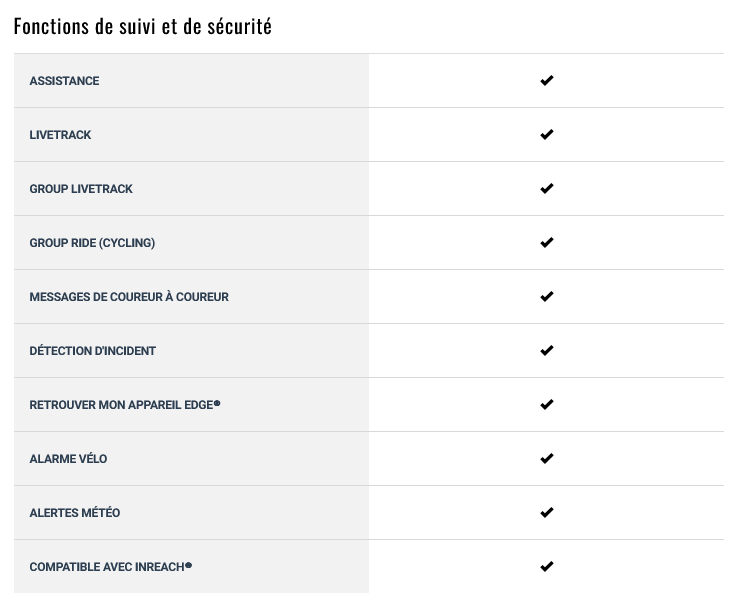Click the Fonctions de suivi et de sécurité heading

tap(143, 26)
